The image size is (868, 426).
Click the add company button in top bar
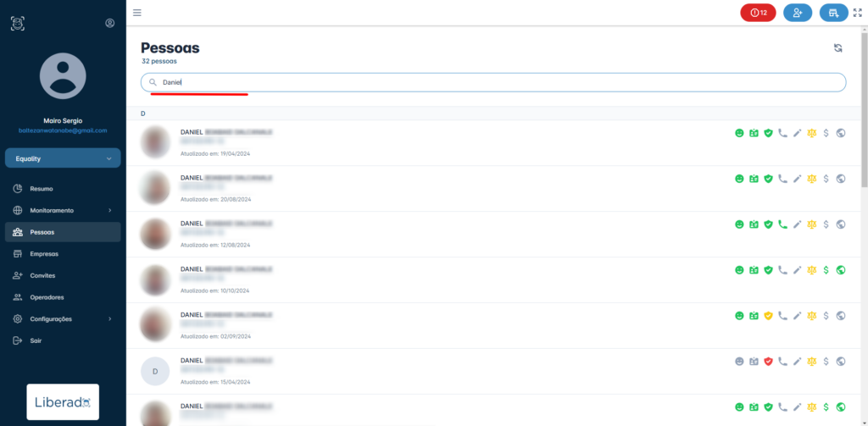pos(834,13)
